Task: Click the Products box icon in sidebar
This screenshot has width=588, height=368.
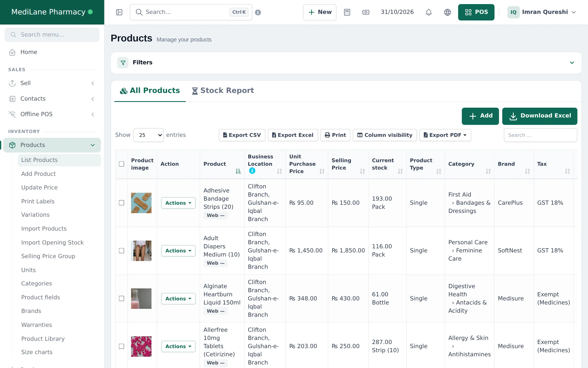Action: (x=12, y=145)
